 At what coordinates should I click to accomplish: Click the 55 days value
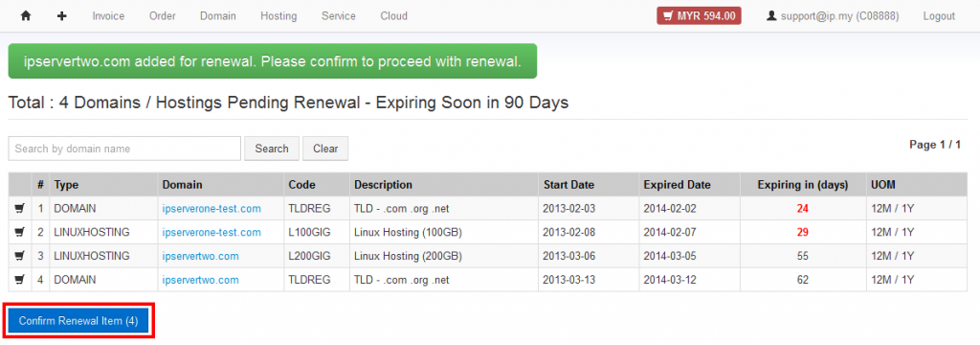pos(803,256)
